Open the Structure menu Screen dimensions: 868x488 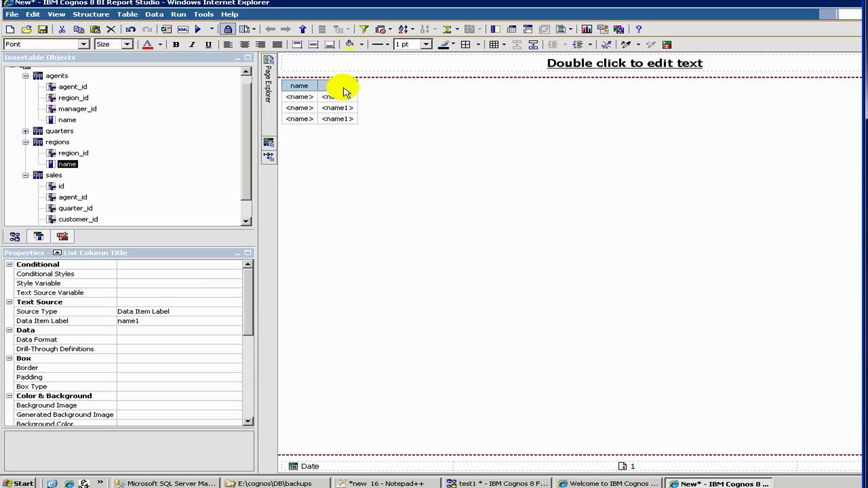point(91,14)
